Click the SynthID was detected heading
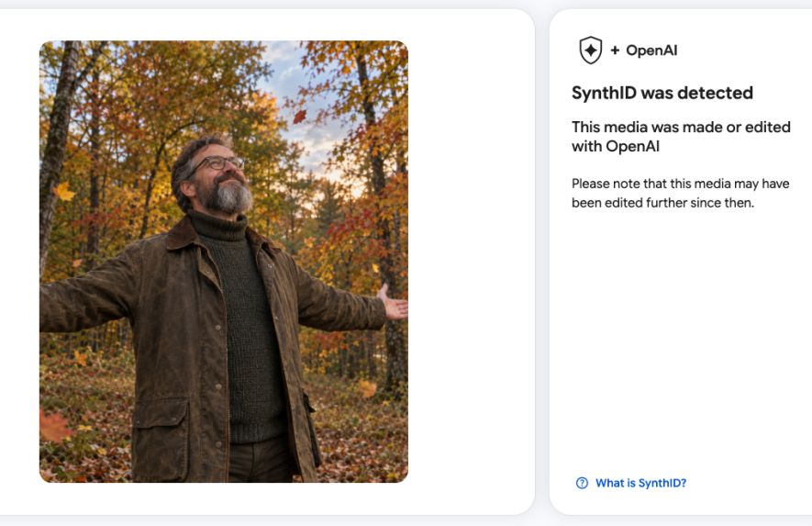 click(662, 93)
